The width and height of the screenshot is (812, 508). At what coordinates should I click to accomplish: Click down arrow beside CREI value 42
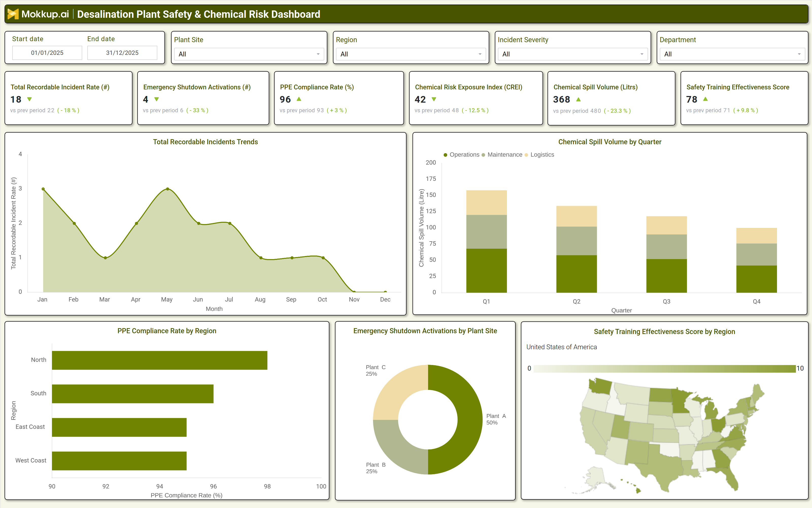click(x=434, y=99)
